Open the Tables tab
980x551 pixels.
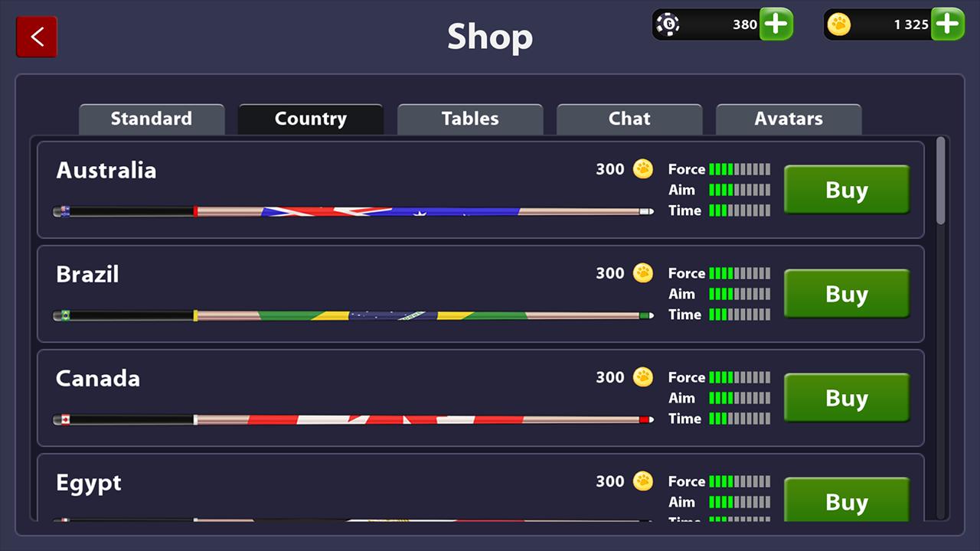(x=470, y=119)
